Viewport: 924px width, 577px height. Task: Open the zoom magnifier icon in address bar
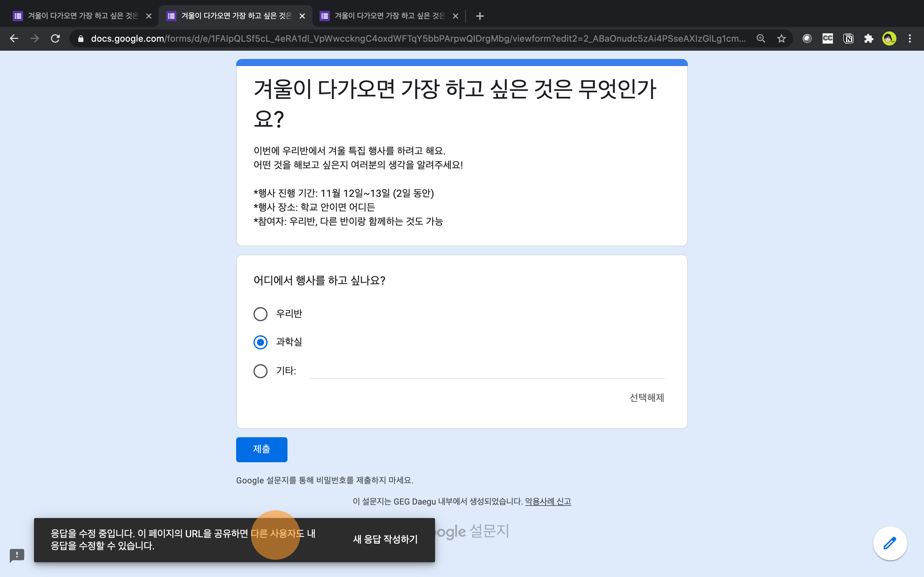pos(761,38)
